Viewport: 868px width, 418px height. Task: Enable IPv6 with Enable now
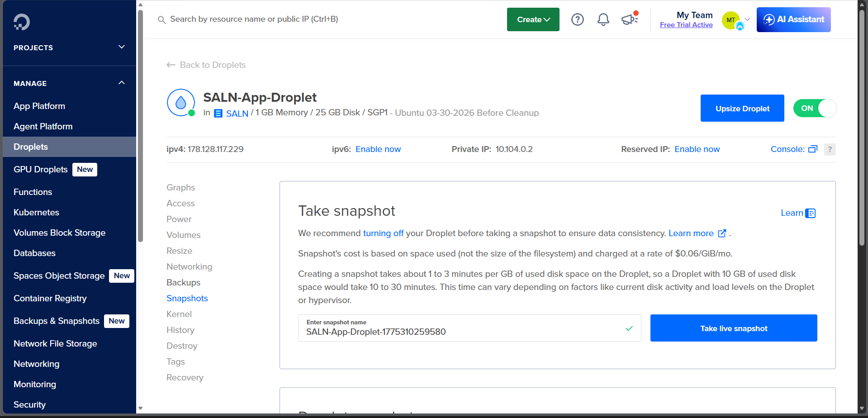[x=378, y=149]
